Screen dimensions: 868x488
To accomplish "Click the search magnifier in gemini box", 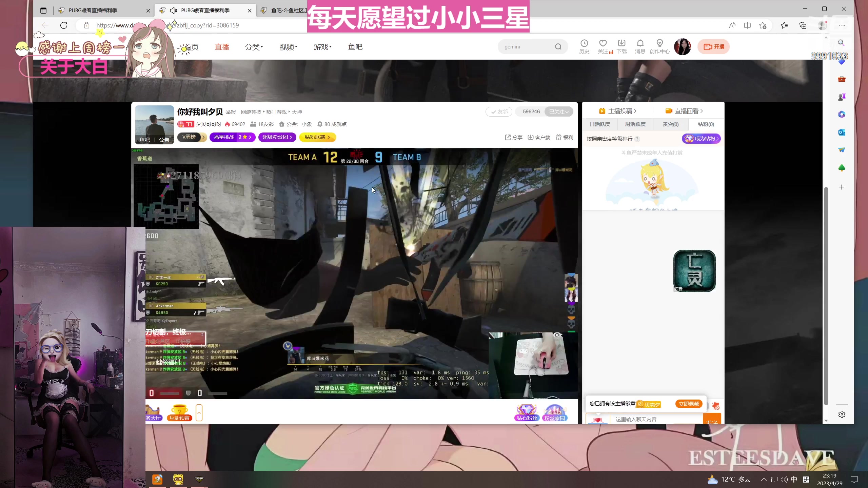I will click(x=558, y=47).
